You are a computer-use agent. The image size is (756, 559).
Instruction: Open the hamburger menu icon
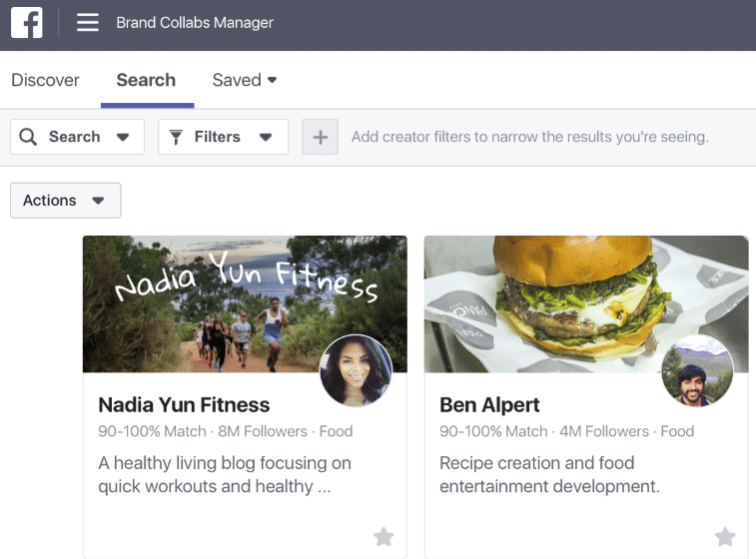[88, 22]
